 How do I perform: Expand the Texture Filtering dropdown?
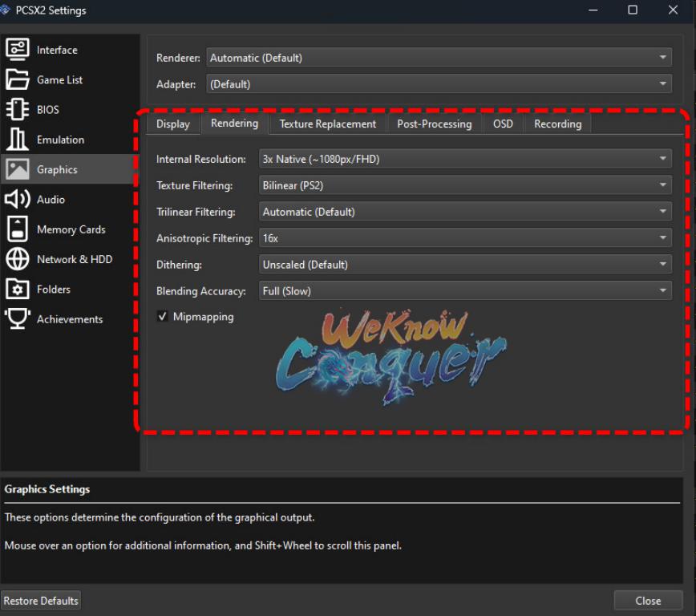click(465, 185)
